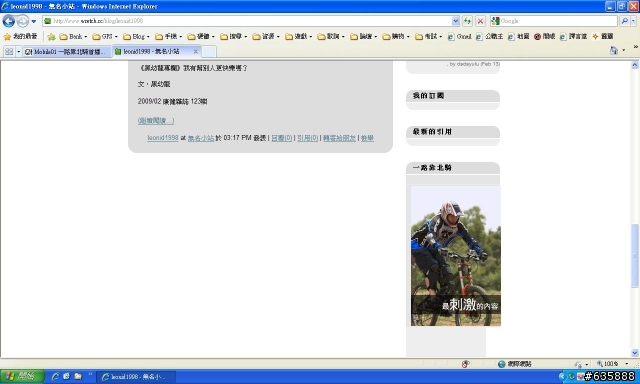Open the 引用(0) trackback link
The height and width of the screenshot is (384, 640).
pyautogui.click(x=307, y=138)
